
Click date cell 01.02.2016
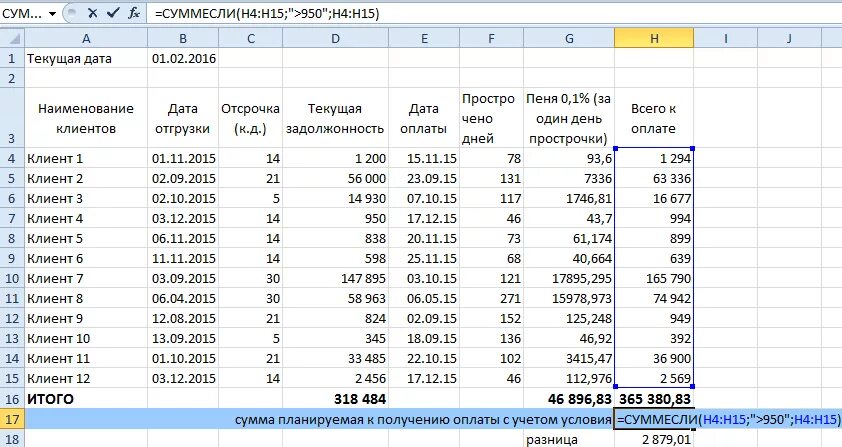click(183, 58)
